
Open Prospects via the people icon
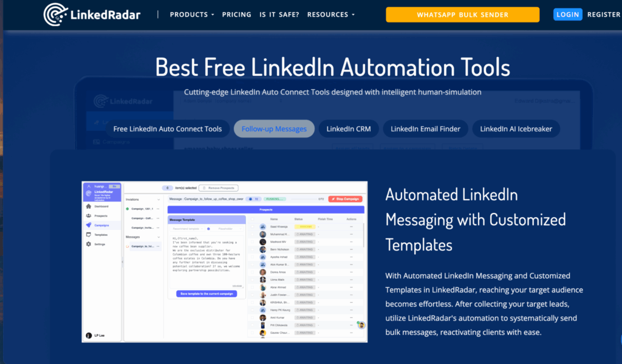(89, 215)
